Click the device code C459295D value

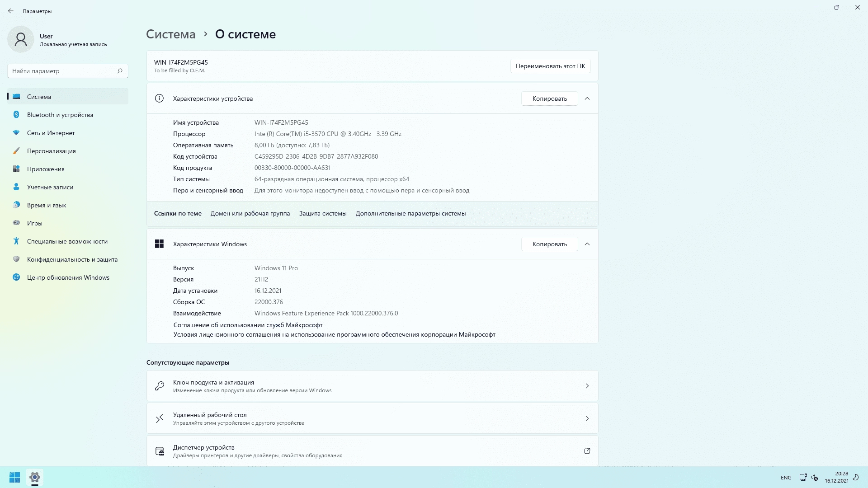pyautogui.click(x=316, y=156)
